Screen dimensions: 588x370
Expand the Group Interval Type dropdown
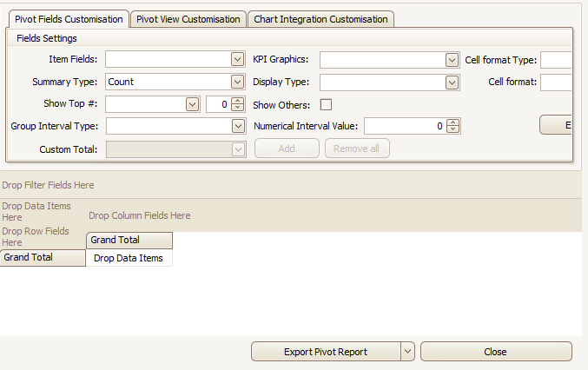[238, 126]
